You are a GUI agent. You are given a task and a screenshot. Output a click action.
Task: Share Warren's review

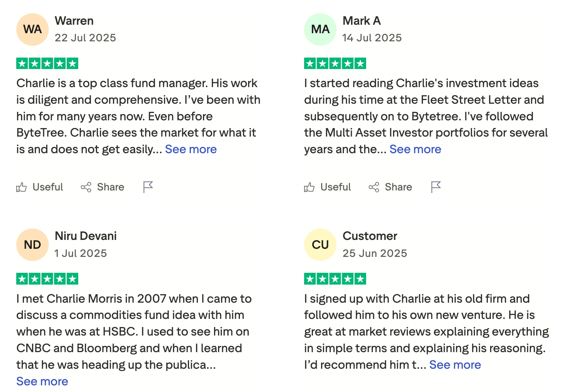[102, 187]
